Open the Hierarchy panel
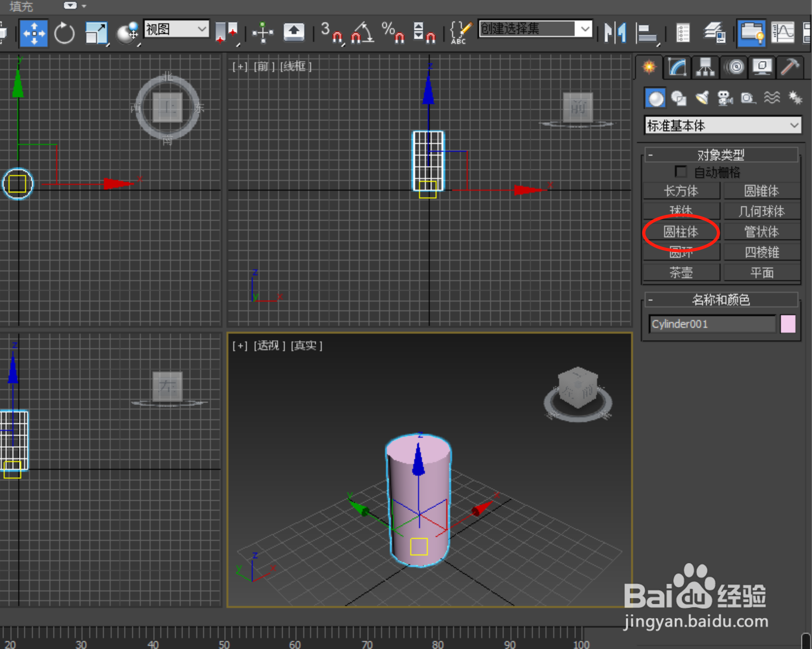Viewport: 812px width, 649px height. click(705, 67)
